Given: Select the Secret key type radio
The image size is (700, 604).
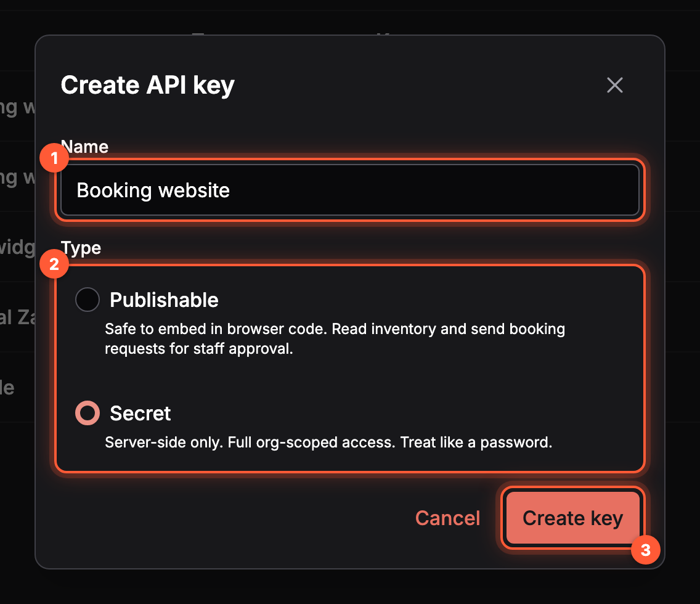Looking at the screenshot, I should [87, 413].
